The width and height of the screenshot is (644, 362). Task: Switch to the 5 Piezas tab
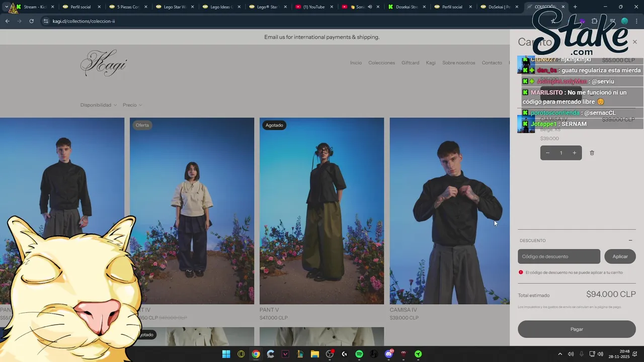[x=128, y=7]
